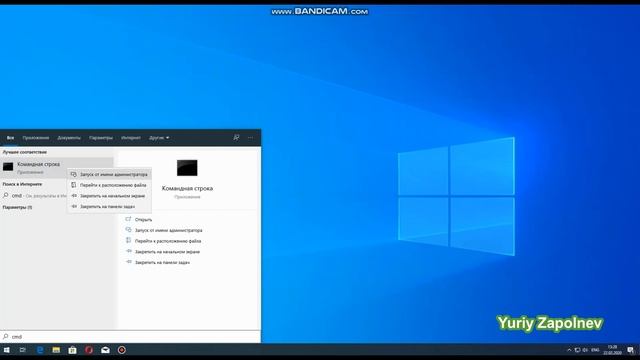Open the Action Center notification icon
The height and width of the screenshot is (360, 640).
(631, 350)
